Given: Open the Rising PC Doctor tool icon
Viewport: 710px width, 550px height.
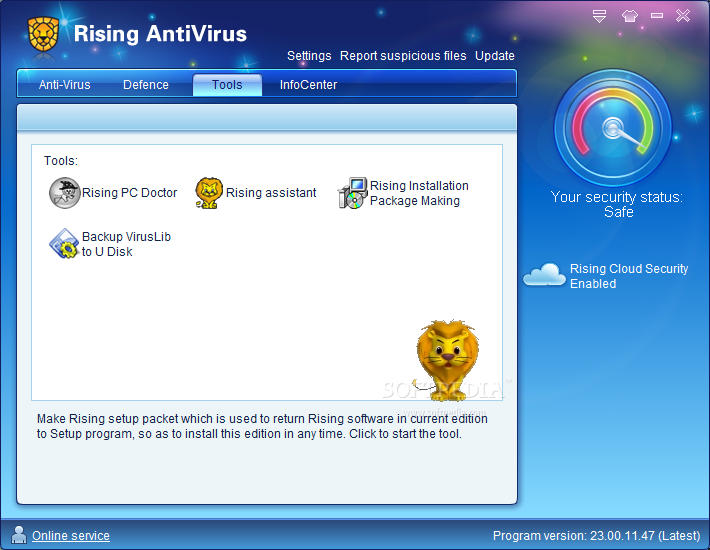Looking at the screenshot, I should [64, 193].
